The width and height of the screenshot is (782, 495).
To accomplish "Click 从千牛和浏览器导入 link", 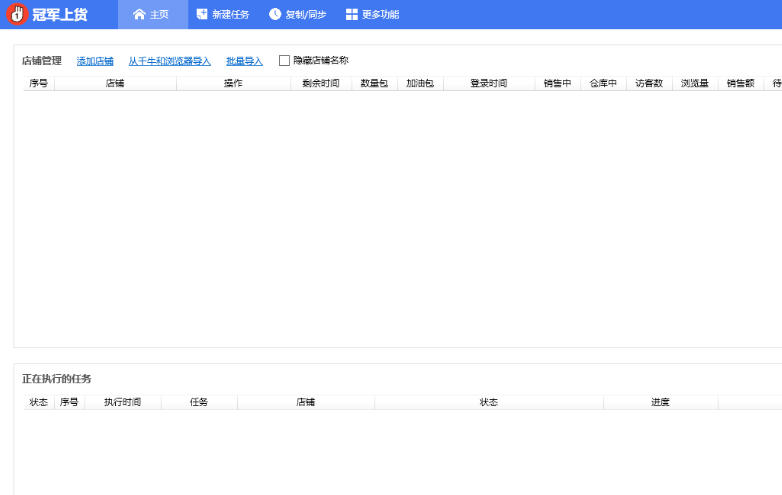I will tap(169, 61).
